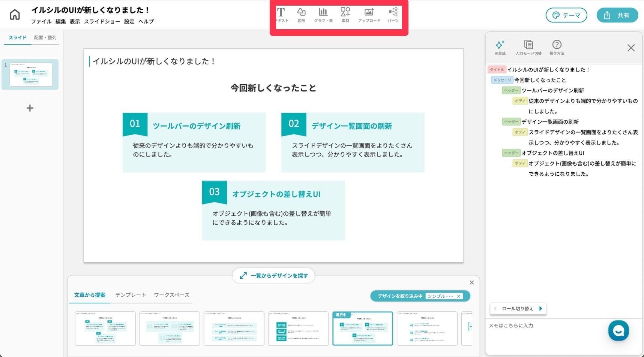Toggle 入力モード切替 input mode

click(x=528, y=47)
